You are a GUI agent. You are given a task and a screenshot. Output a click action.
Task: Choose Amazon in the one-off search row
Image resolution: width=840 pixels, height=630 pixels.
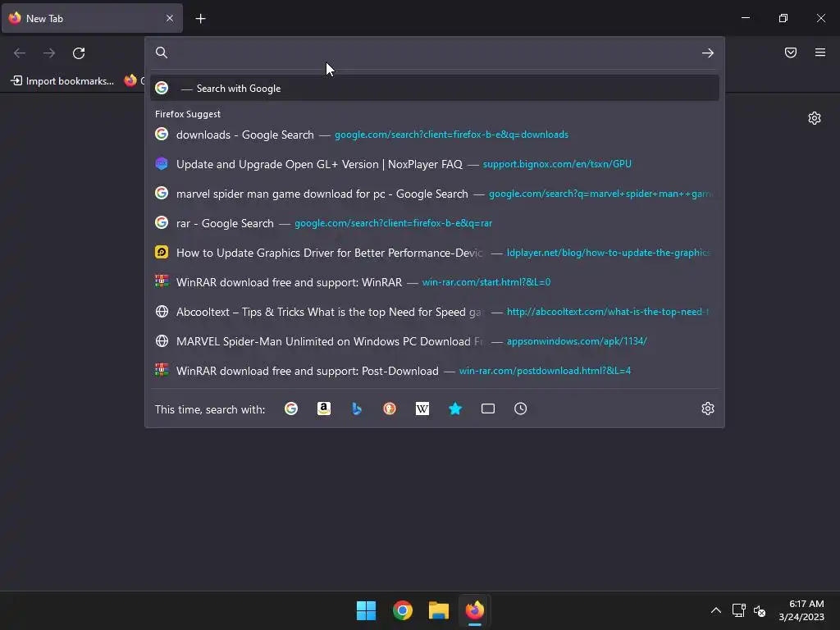pos(323,409)
